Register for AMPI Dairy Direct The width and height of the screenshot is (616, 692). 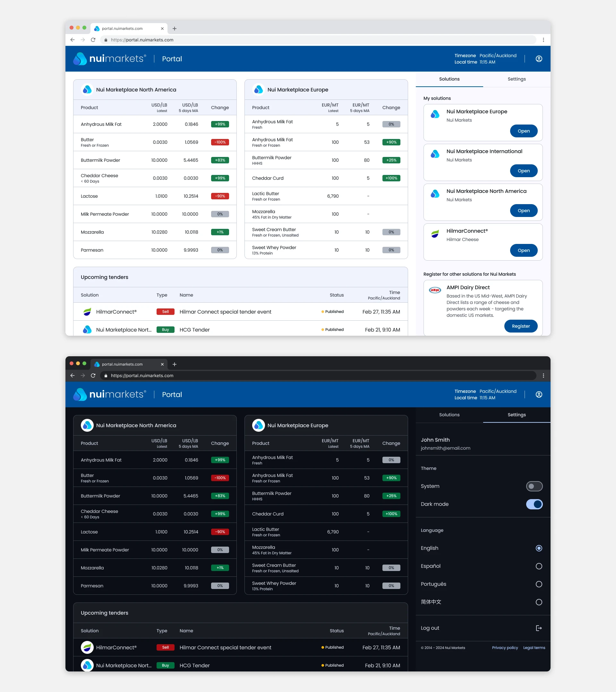click(x=521, y=326)
